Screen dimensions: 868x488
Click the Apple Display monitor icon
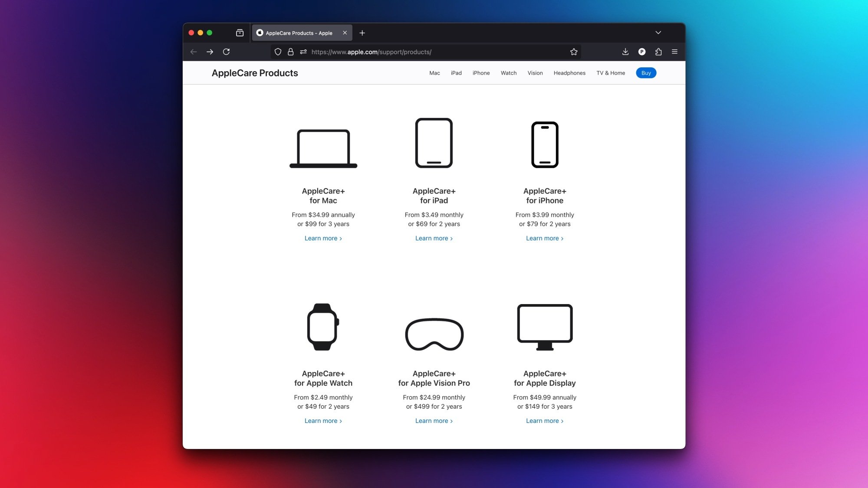click(545, 327)
